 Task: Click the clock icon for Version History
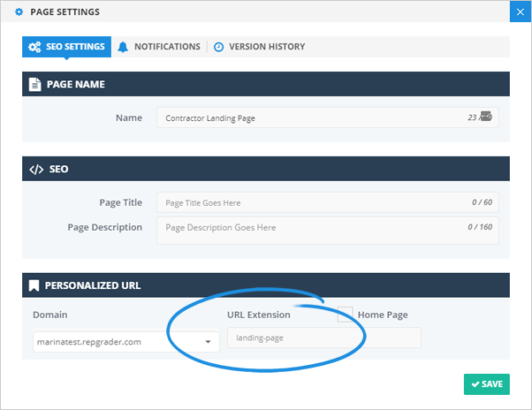click(218, 47)
